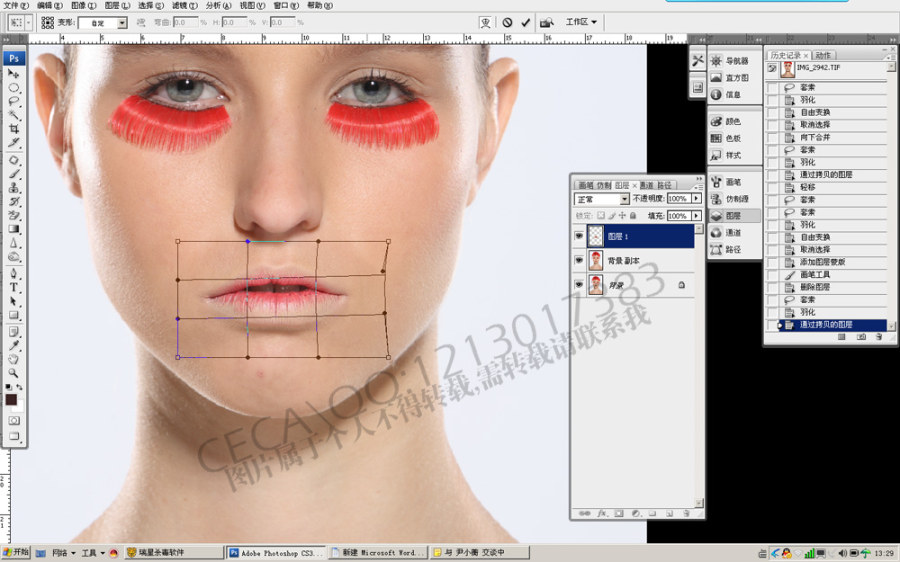Open the 滤镜 (Filter) menu
The width and height of the screenshot is (900, 562).
[x=185, y=5]
